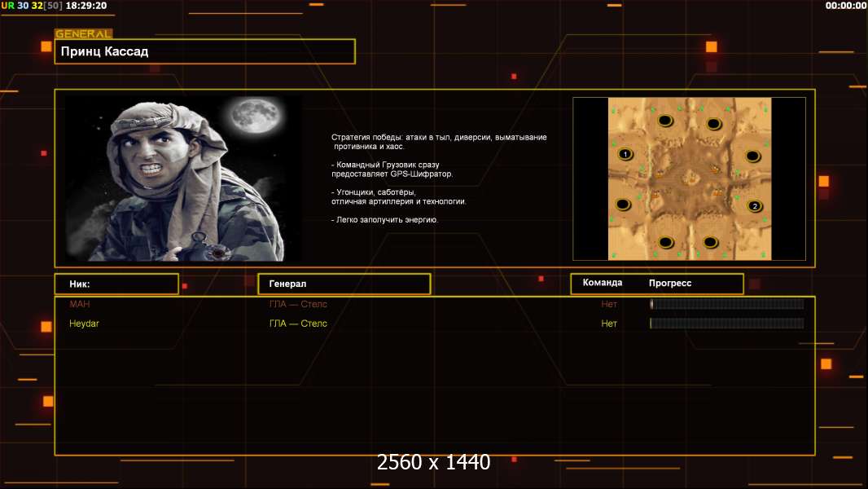868x489 pixels.
Task: Click the Прогресс column header
Action: pyautogui.click(x=670, y=283)
